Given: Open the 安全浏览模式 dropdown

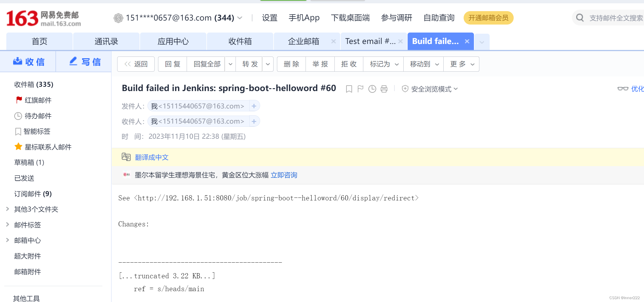Looking at the screenshot, I should (x=430, y=89).
